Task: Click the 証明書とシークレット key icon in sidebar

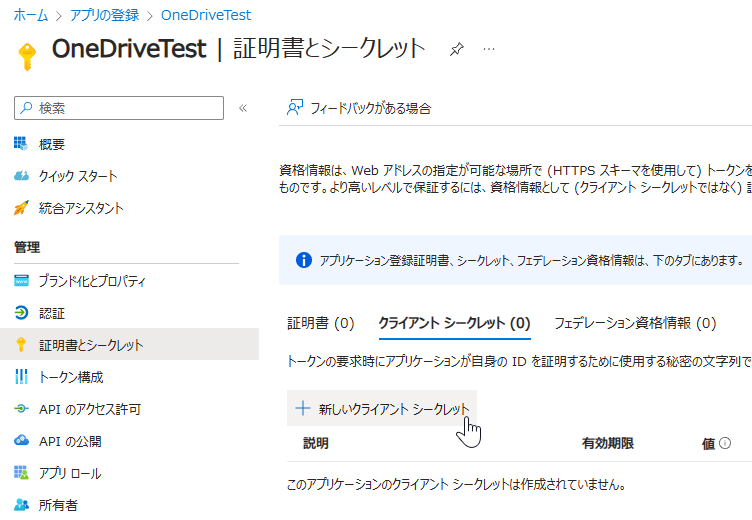Action: click(21, 344)
